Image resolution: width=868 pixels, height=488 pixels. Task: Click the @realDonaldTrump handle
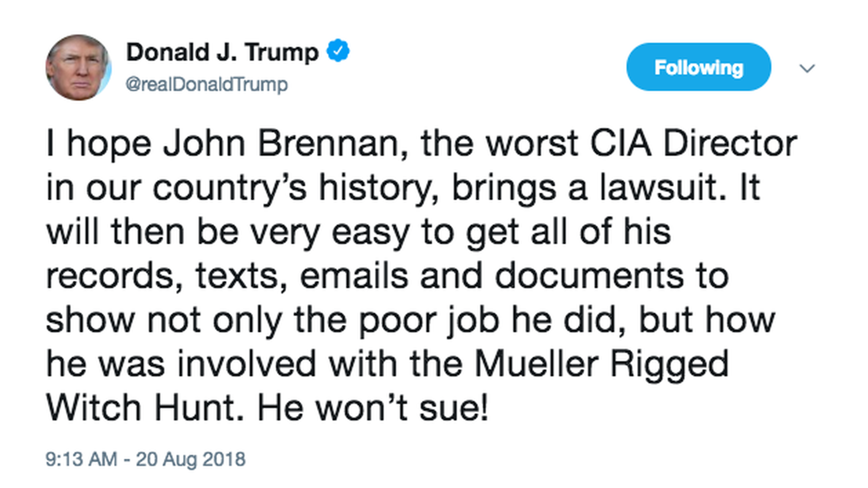[206, 84]
